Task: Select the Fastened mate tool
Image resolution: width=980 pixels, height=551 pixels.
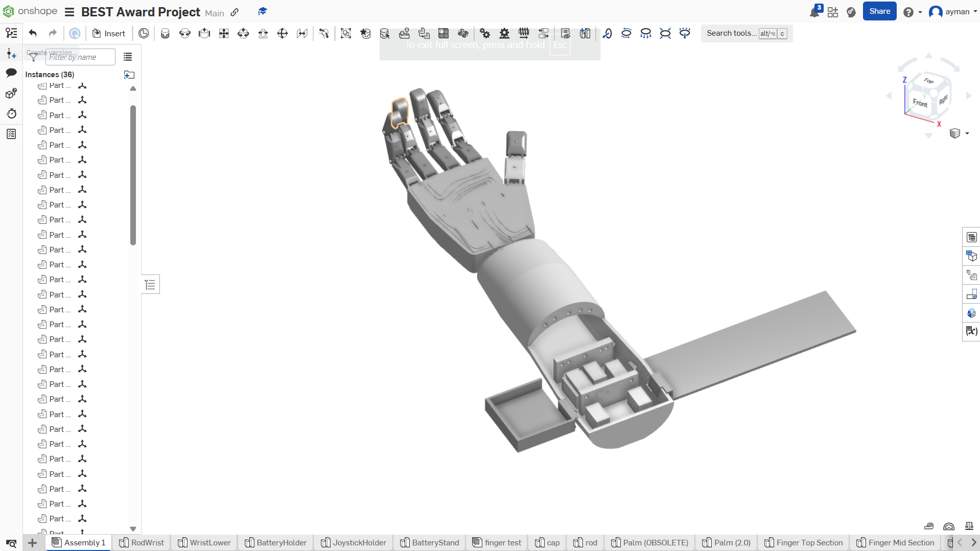Action: coord(165,33)
